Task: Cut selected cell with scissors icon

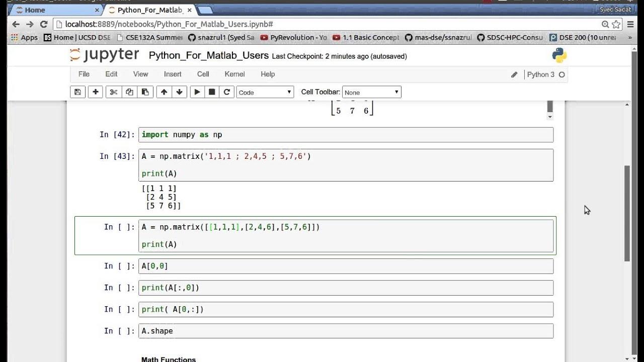Action: click(114, 92)
